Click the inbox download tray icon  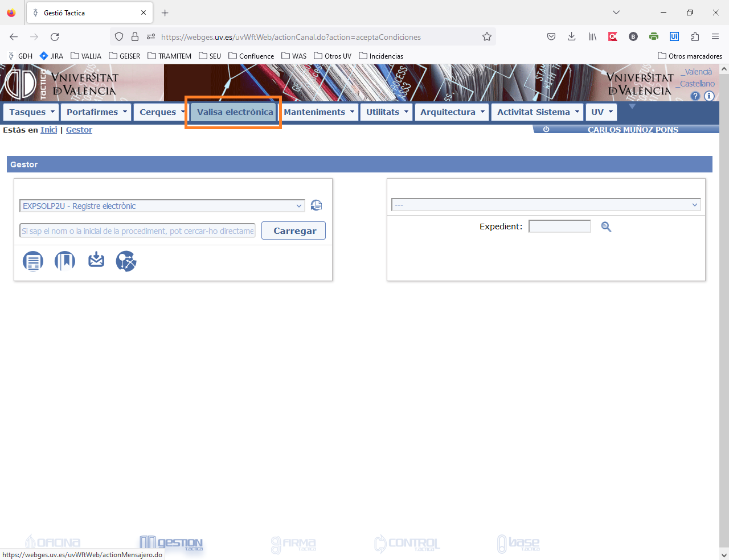[x=96, y=260]
